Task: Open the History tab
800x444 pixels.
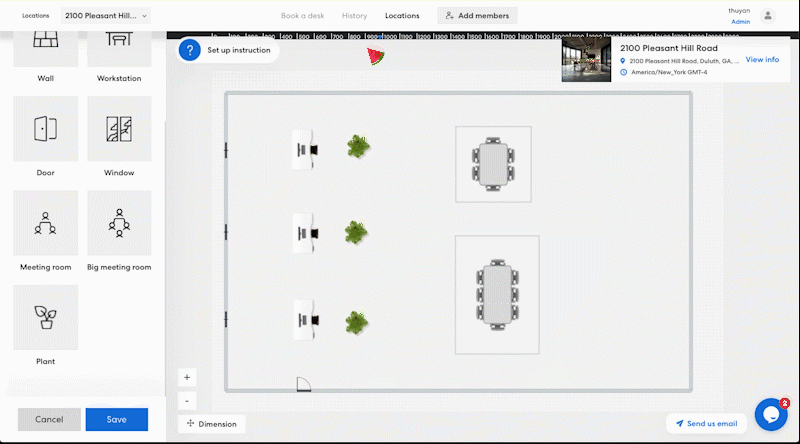Action: pos(355,16)
